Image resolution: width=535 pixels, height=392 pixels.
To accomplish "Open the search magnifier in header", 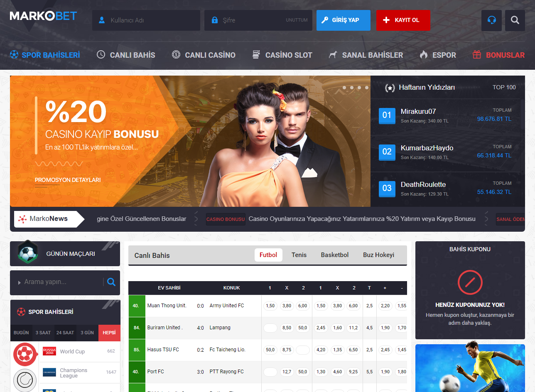I will (x=515, y=20).
